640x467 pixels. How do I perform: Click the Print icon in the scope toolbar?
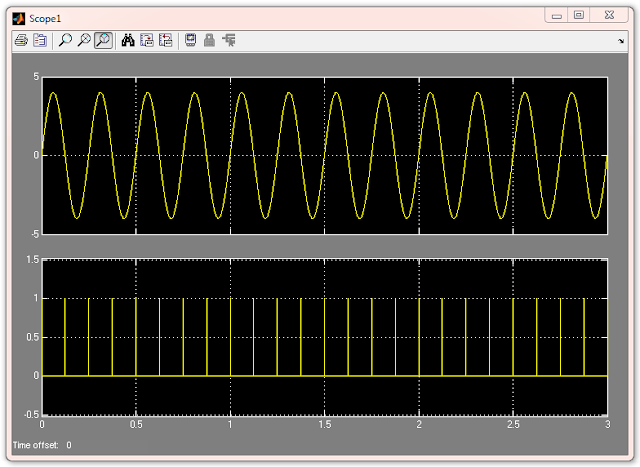[x=21, y=40]
